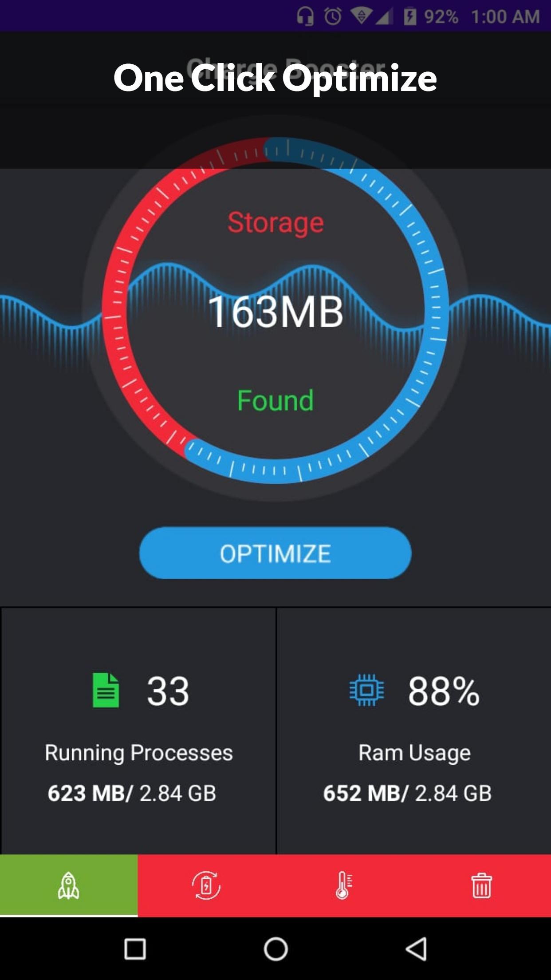Viewport: 551px width, 980px height.
Task: Tap the headphones status bar icon
Action: pos(305,16)
